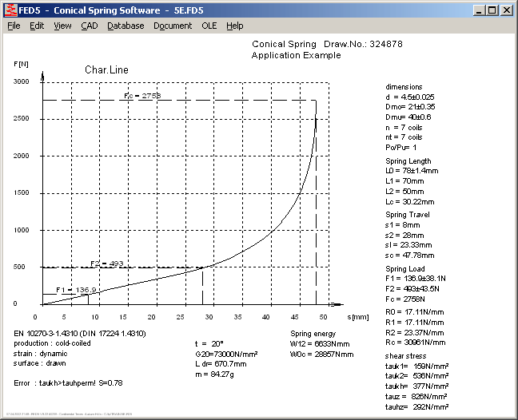Open the OLE menu
This screenshot has width=518, height=420.
[x=209, y=26]
